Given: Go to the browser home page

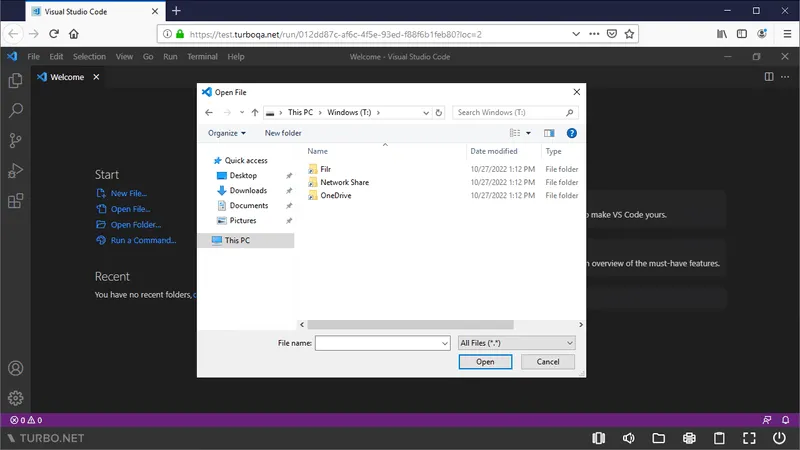Looking at the screenshot, I should tap(74, 34).
